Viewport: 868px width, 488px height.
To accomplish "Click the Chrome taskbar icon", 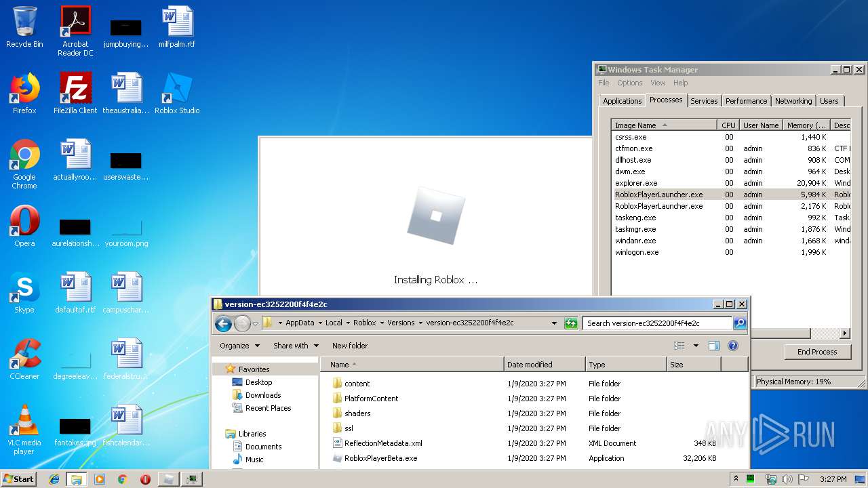I will pyautogui.click(x=122, y=479).
